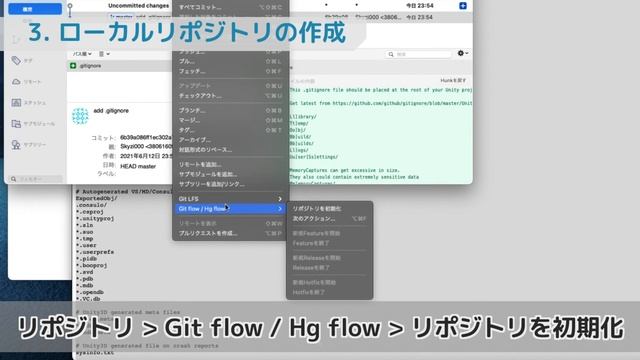640x360 pixels.
Task: Select リポジトリを初期化 in the submenu
Action: pos(329,209)
